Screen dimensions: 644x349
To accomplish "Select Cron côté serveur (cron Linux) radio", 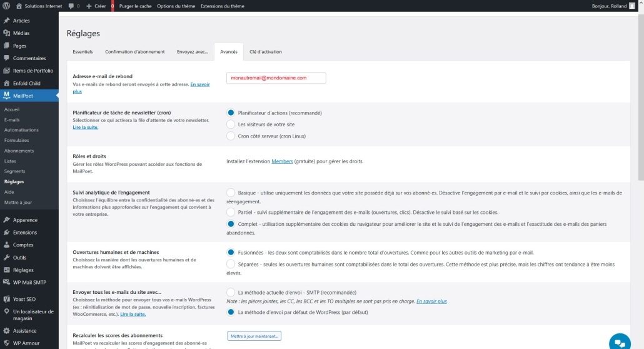I will (231, 136).
